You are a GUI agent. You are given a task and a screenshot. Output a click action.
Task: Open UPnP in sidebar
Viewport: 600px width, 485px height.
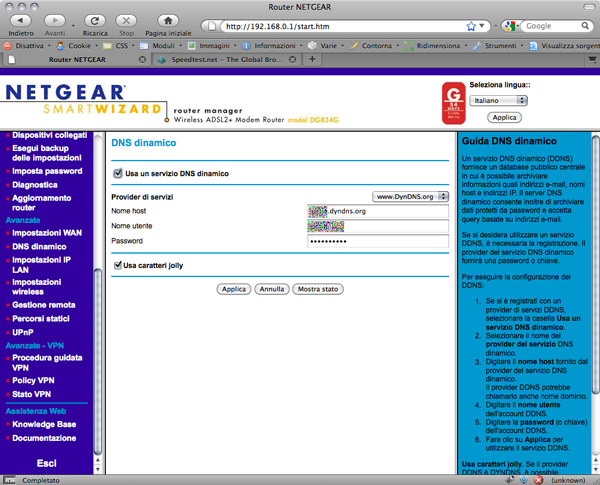coord(23,332)
